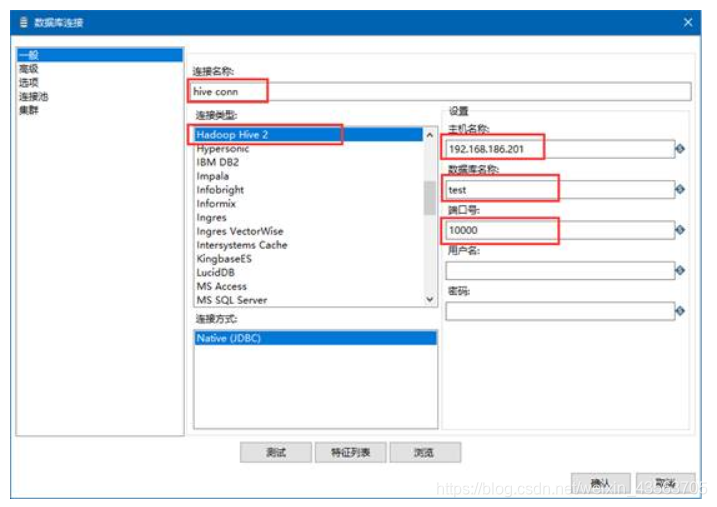Select MS SQL Server connection type
The image size is (717, 507).
click(232, 300)
